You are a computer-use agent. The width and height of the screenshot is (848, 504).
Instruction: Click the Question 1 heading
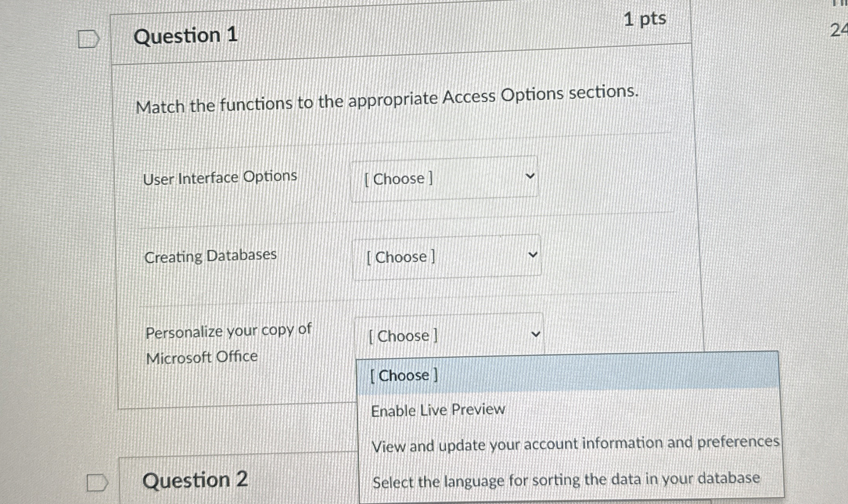click(x=185, y=36)
